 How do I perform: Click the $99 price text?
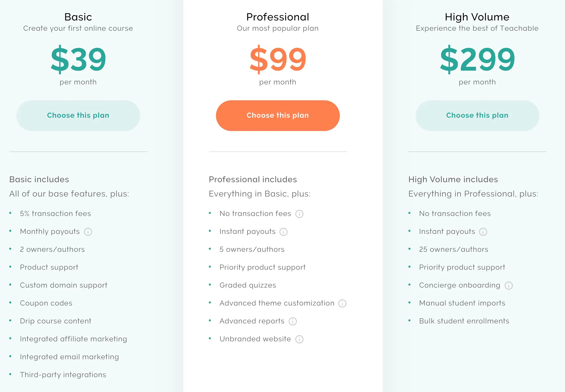click(x=278, y=59)
